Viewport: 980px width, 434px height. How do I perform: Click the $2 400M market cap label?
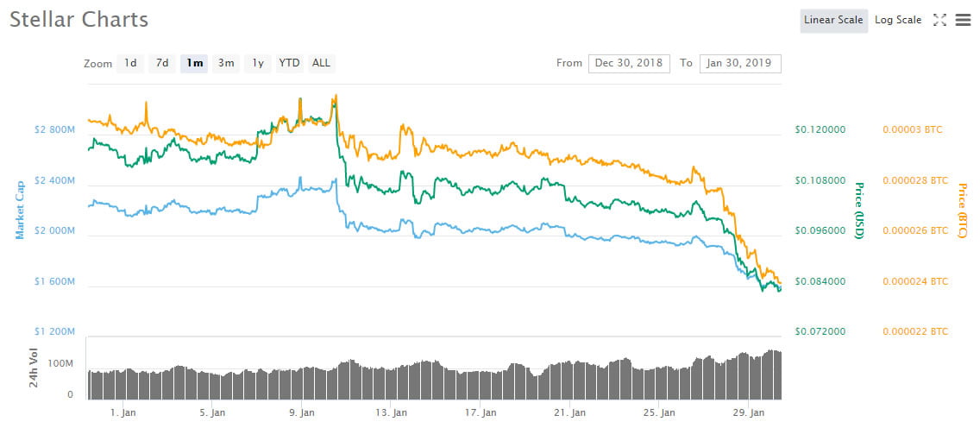(x=53, y=180)
